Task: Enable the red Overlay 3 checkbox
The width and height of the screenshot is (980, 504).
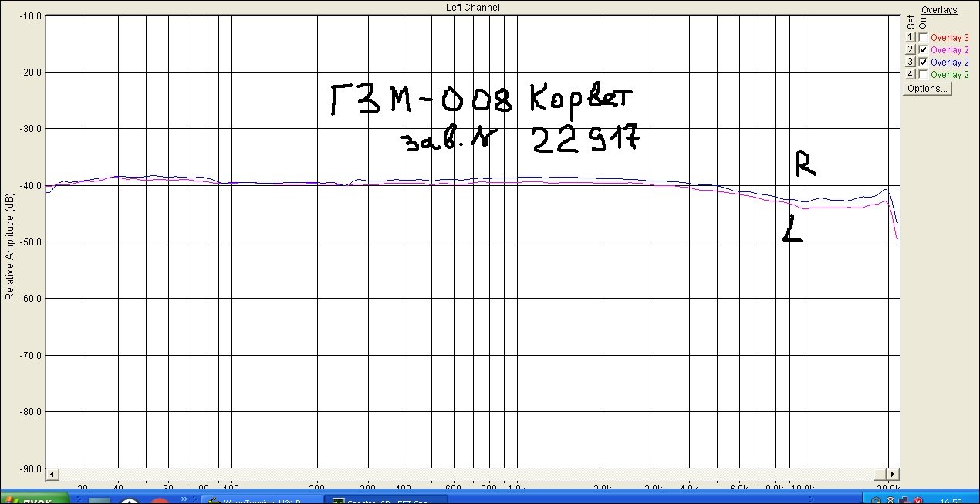Action: tap(923, 37)
